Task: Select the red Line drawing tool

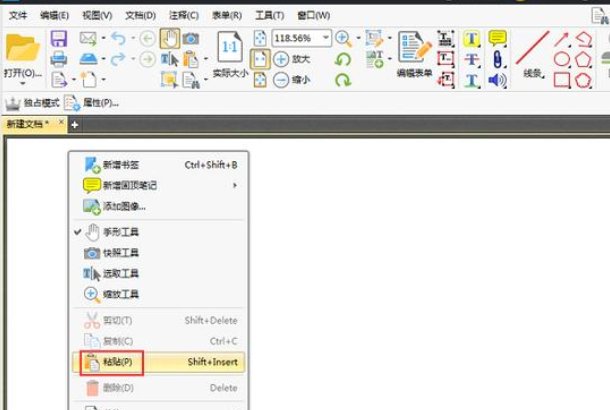Action: point(532,48)
